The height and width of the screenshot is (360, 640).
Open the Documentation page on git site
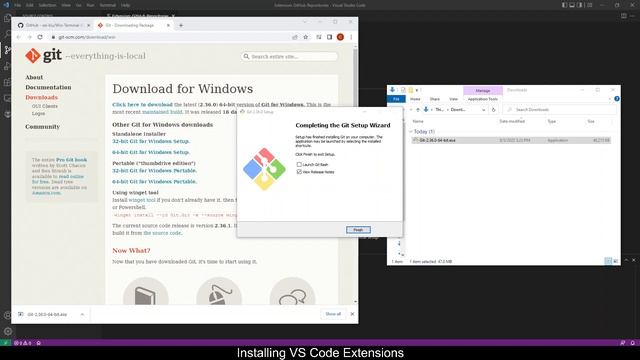[48, 87]
